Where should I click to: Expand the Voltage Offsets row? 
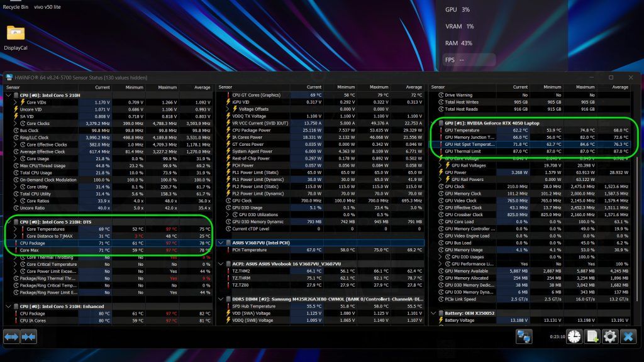[x=228, y=109]
